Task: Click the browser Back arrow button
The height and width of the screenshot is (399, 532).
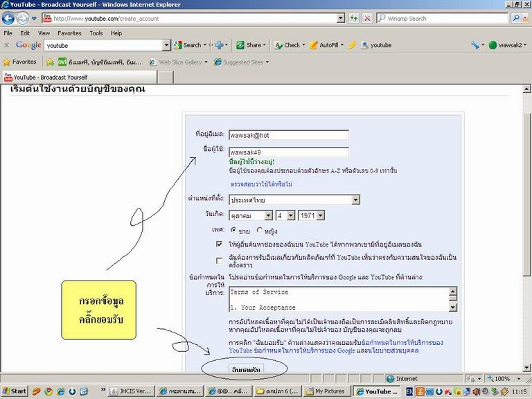Action: click(x=8, y=18)
